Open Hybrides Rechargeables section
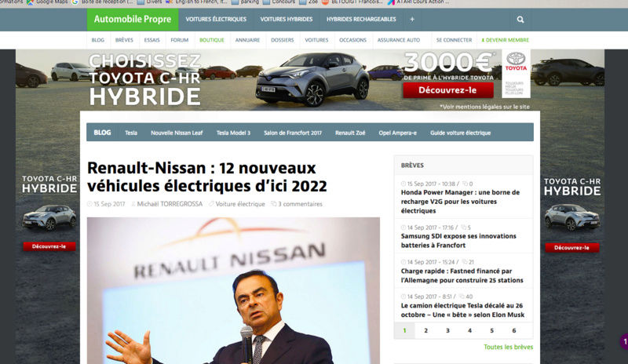Image resolution: width=628 pixels, height=364 pixels. click(x=361, y=20)
